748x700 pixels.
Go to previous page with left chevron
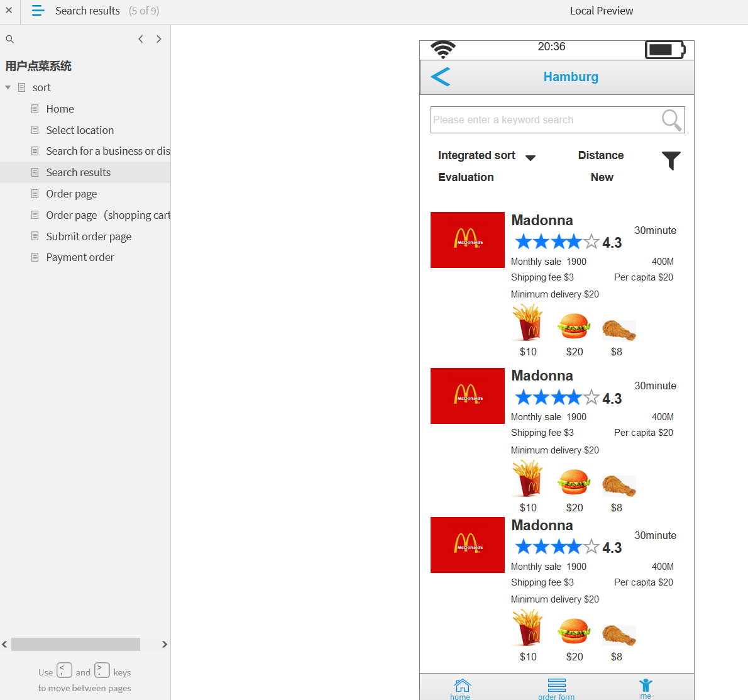(141, 39)
